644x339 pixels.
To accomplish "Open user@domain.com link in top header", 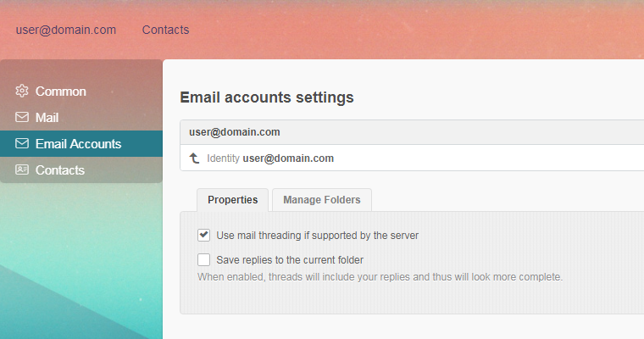I will pyautogui.click(x=65, y=30).
